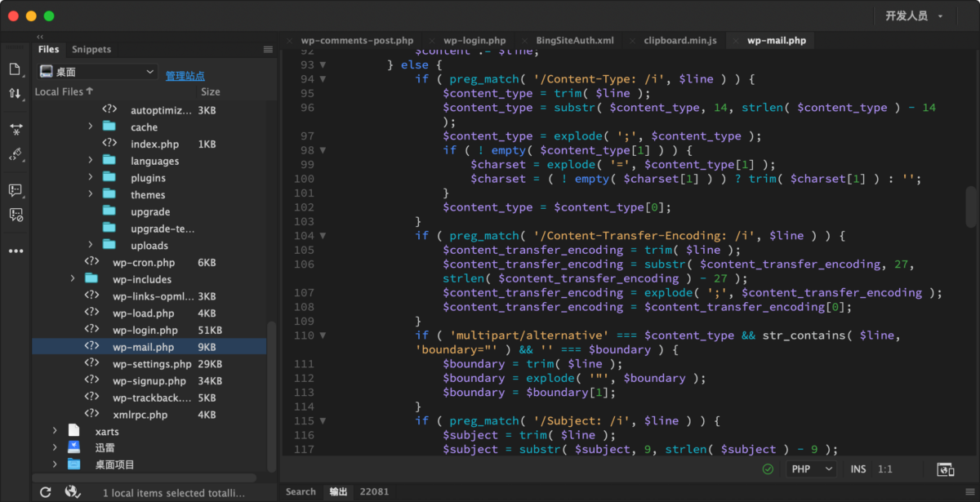Sort by the Local Files column header
The width and height of the screenshot is (980, 502).
pos(65,92)
